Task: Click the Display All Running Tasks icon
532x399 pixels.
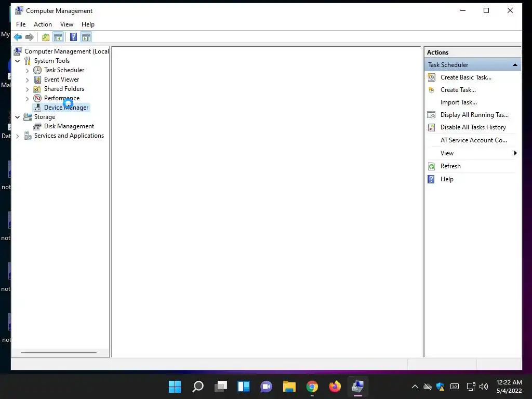Action: pos(431,115)
